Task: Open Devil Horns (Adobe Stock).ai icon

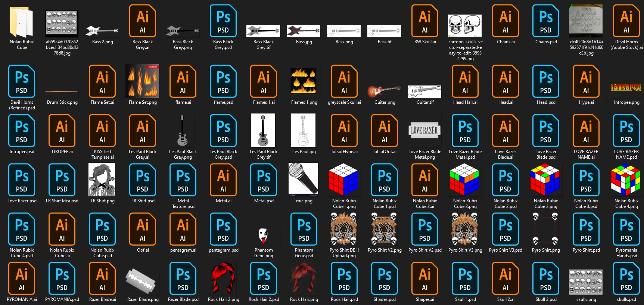Action: pyautogui.click(x=626, y=21)
